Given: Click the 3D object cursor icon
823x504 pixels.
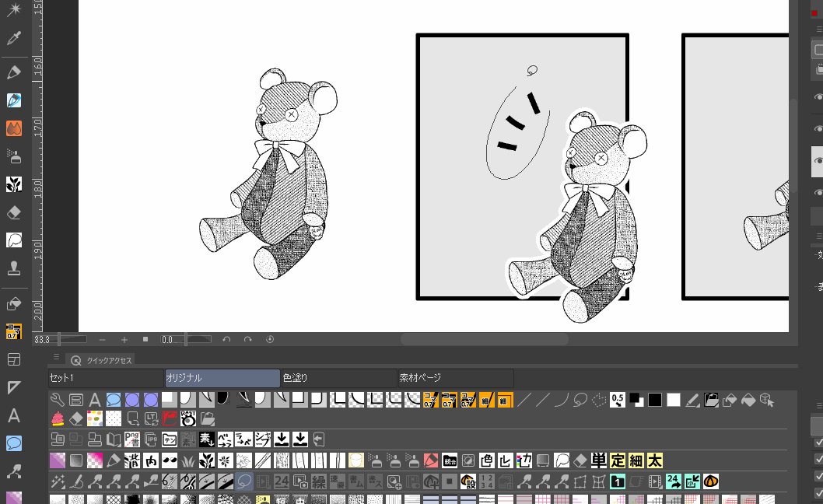Looking at the screenshot, I should [x=767, y=400].
